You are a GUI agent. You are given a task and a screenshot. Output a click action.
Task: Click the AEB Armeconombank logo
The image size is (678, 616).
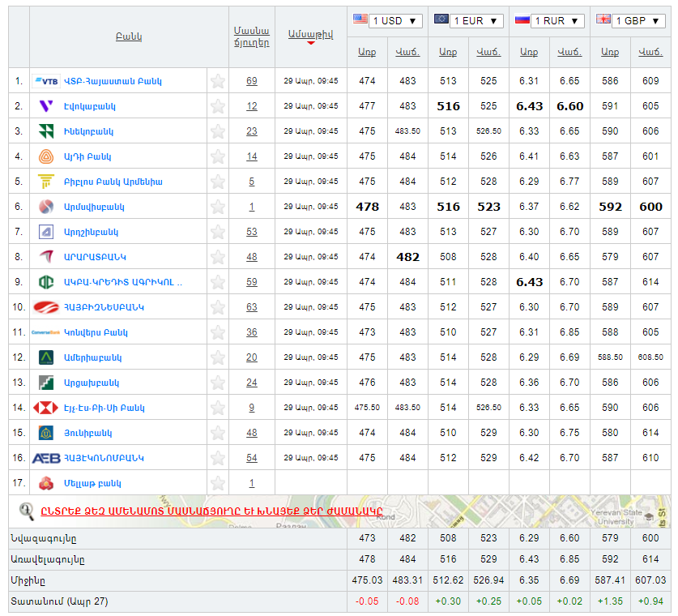pyautogui.click(x=46, y=458)
